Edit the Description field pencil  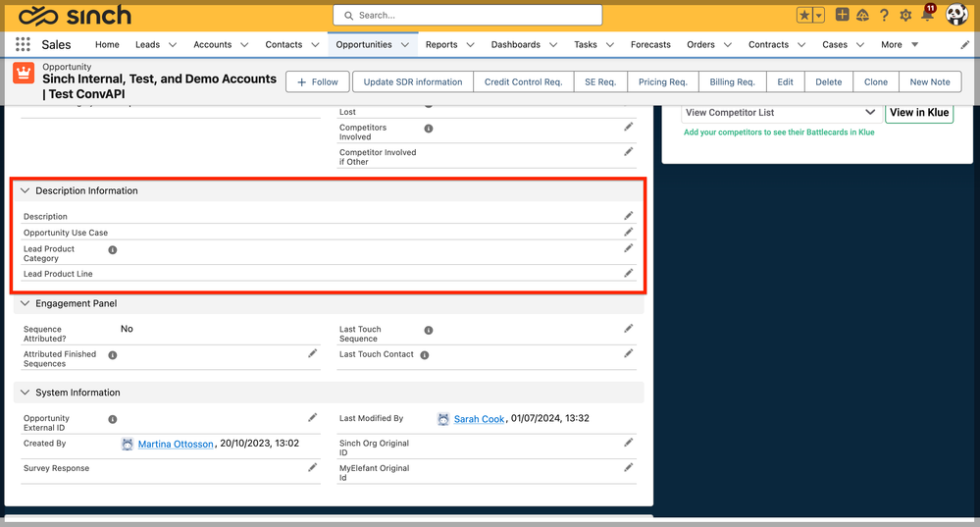628,216
